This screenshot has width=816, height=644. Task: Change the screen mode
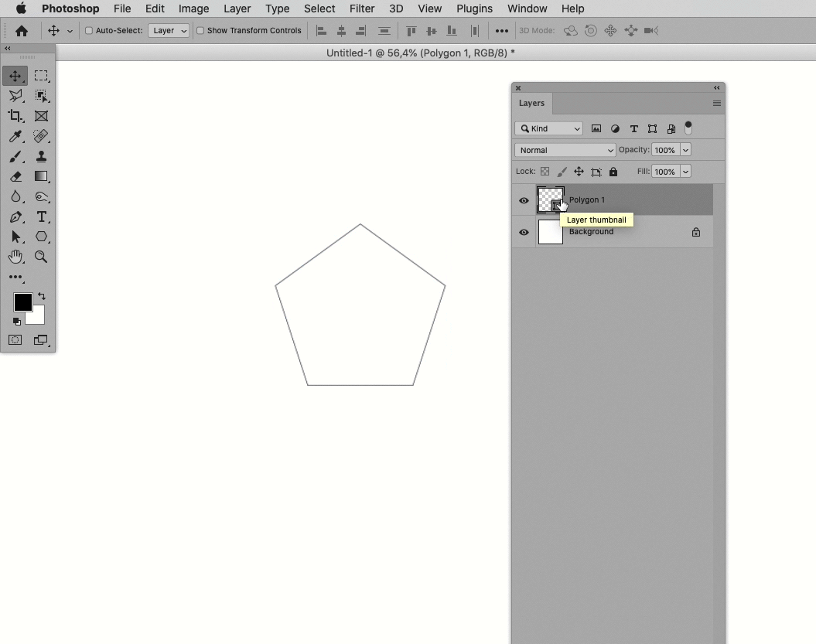(40, 340)
